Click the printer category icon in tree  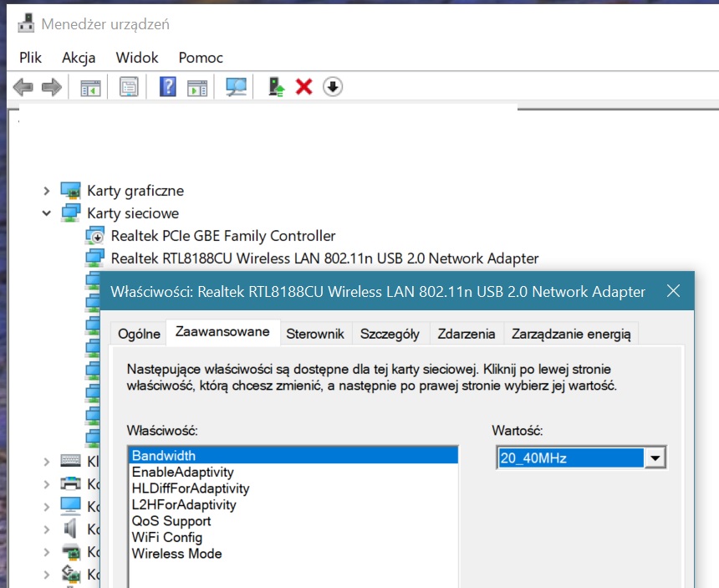(x=70, y=483)
